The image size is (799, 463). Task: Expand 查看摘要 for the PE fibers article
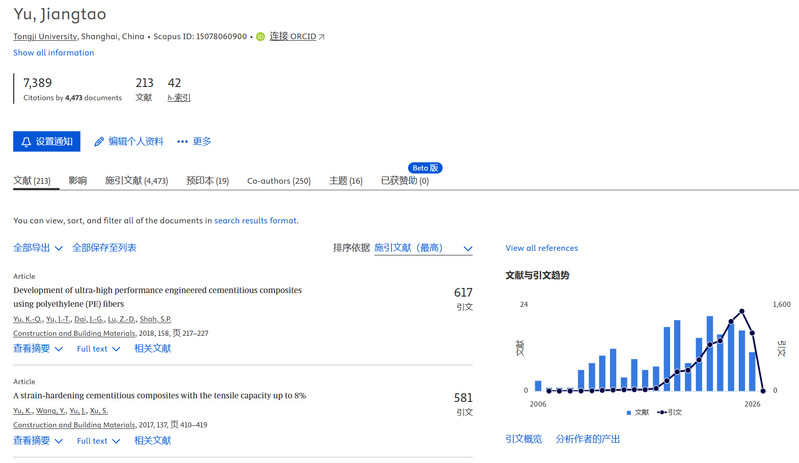click(38, 349)
